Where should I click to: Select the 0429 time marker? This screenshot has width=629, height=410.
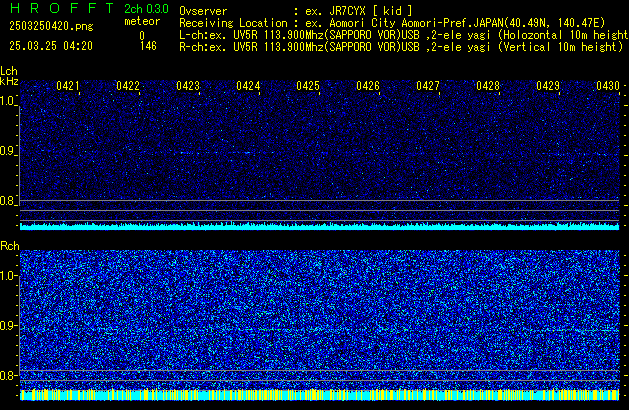coord(548,86)
